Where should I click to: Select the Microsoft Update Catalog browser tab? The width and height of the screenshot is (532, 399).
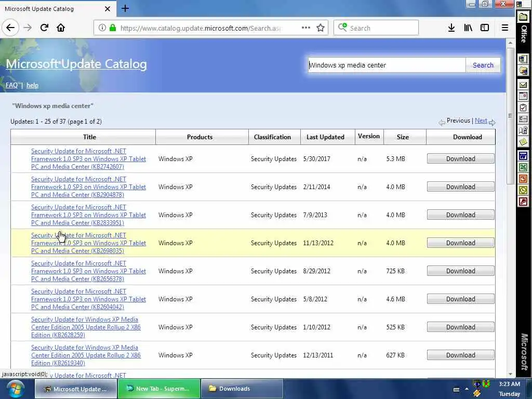(x=58, y=9)
